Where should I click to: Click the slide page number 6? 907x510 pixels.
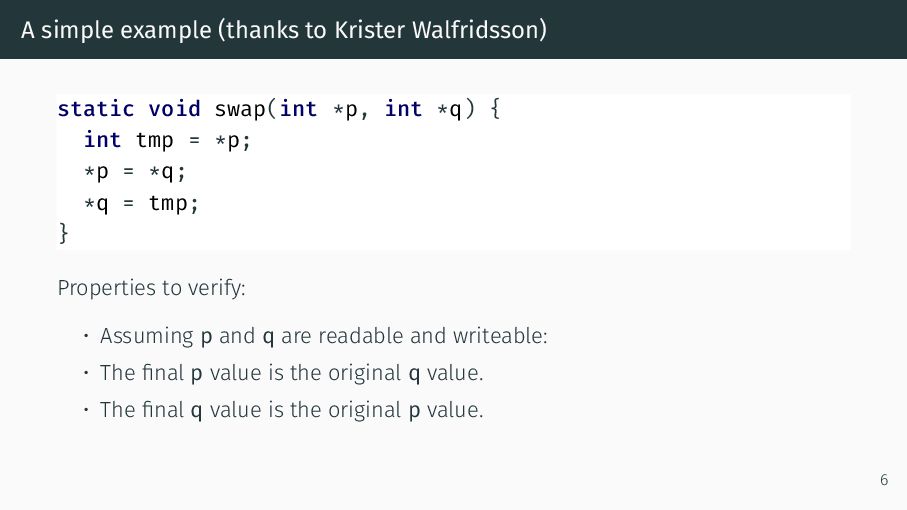click(884, 480)
